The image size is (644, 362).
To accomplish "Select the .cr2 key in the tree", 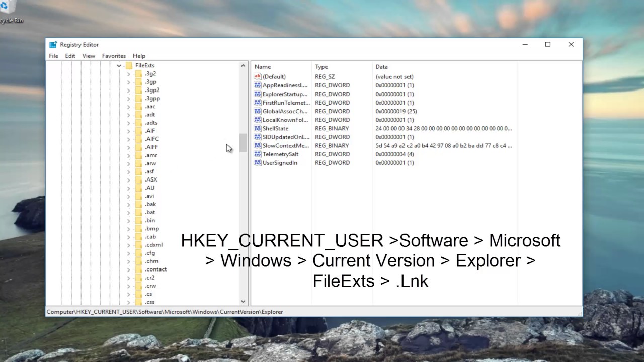I will click(x=150, y=278).
